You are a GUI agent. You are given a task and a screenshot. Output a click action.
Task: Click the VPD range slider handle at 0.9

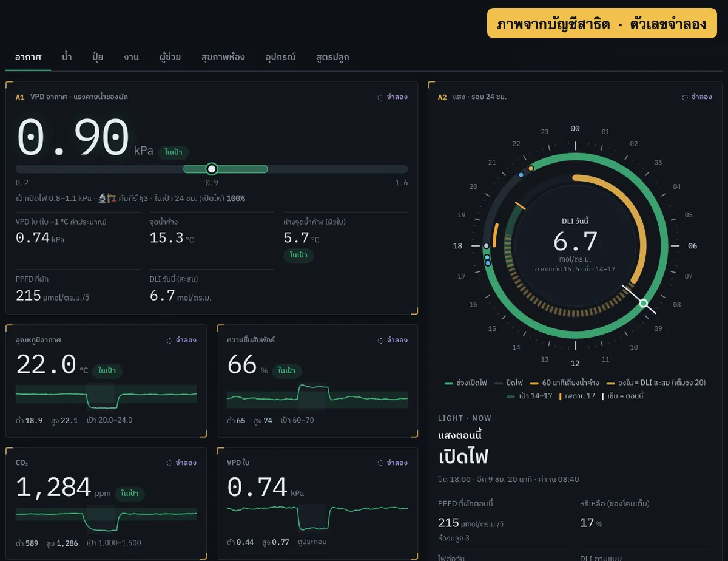click(x=212, y=169)
